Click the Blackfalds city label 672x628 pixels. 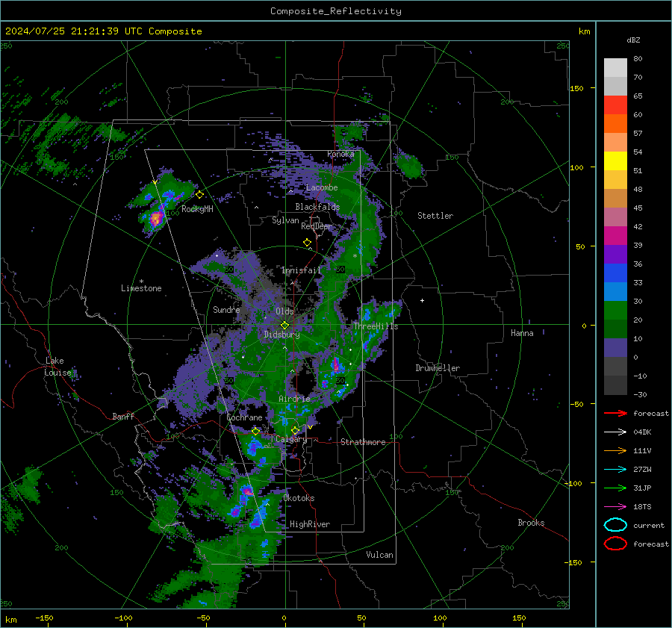(317, 207)
